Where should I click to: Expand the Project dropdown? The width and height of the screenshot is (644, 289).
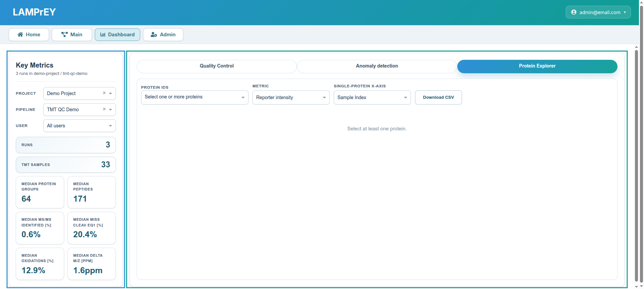(x=110, y=93)
